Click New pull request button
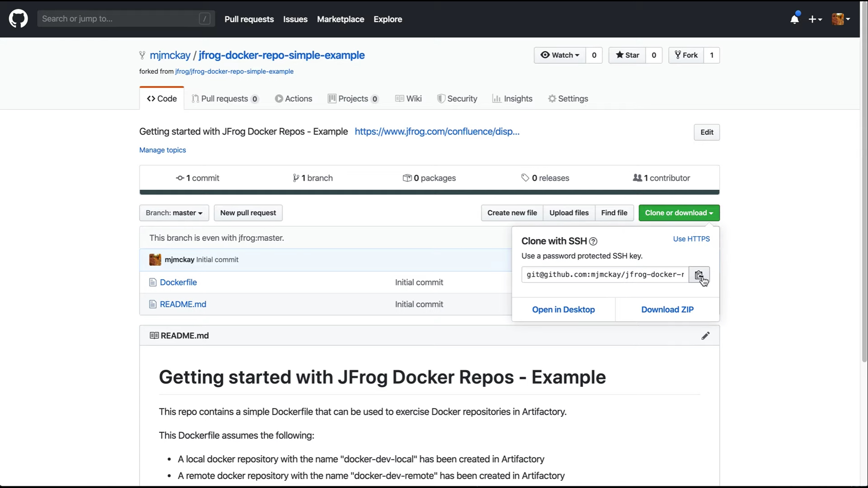 pyautogui.click(x=248, y=213)
